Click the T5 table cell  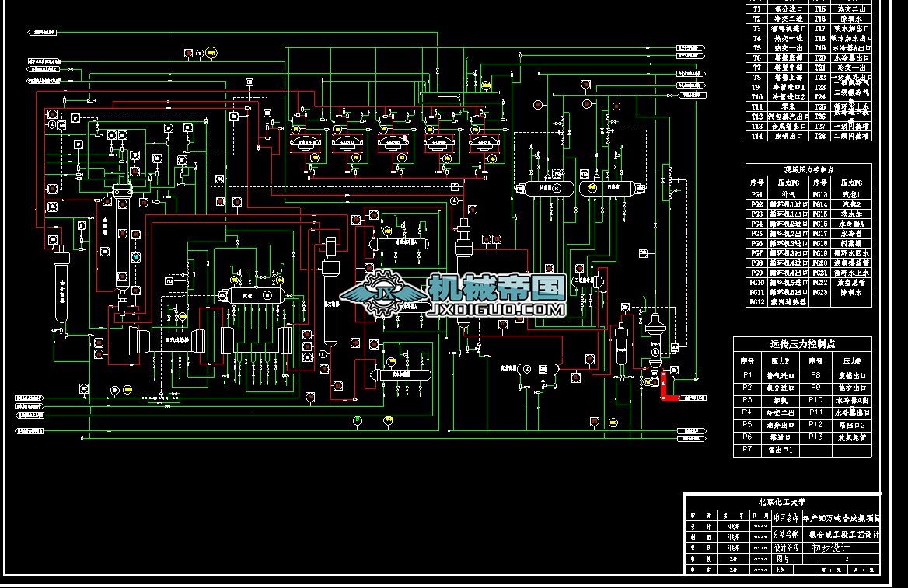click(757, 48)
